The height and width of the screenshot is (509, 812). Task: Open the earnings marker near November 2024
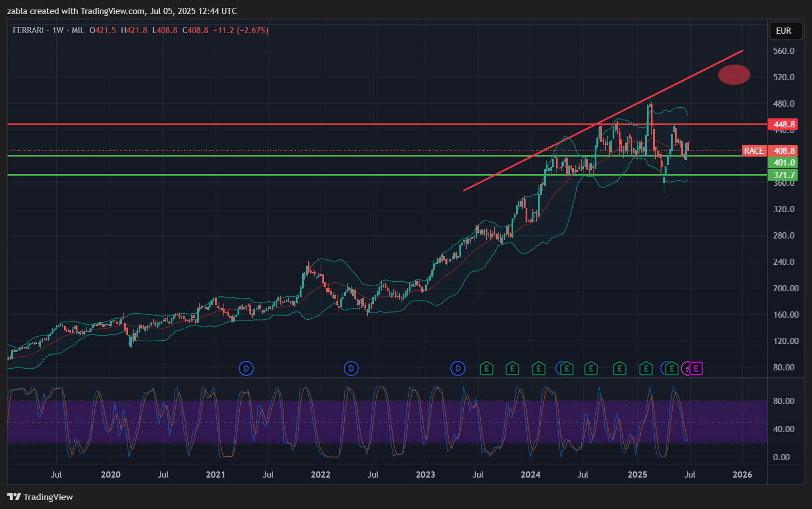[619, 369]
